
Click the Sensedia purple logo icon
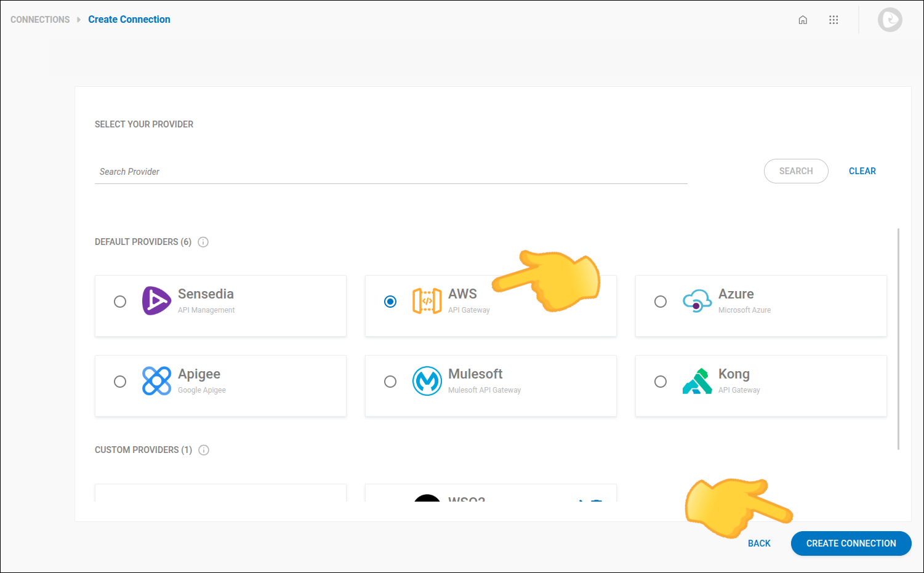[156, 301]
